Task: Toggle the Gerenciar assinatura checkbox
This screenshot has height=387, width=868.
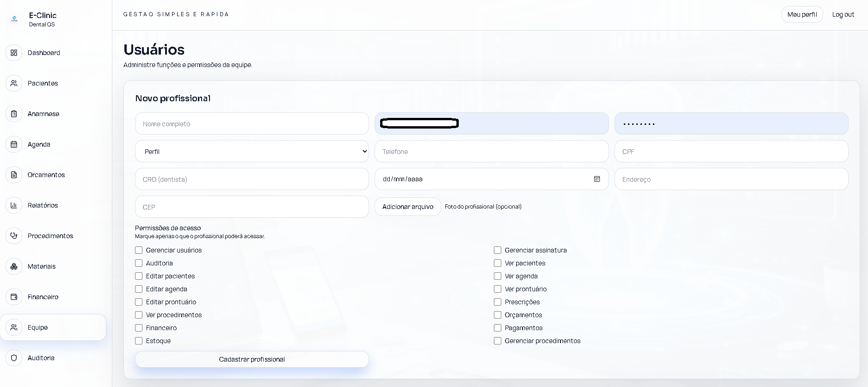Action: [498, 250]
